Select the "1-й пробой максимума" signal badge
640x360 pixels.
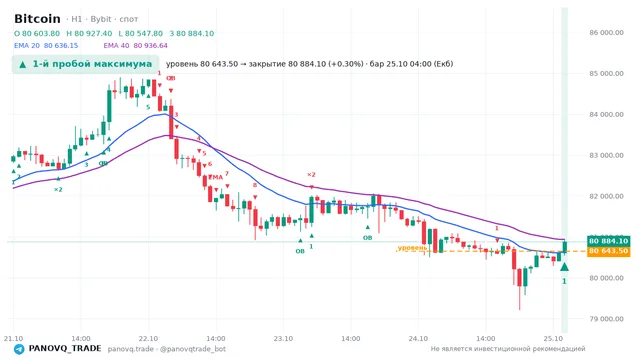click(85, 64)
